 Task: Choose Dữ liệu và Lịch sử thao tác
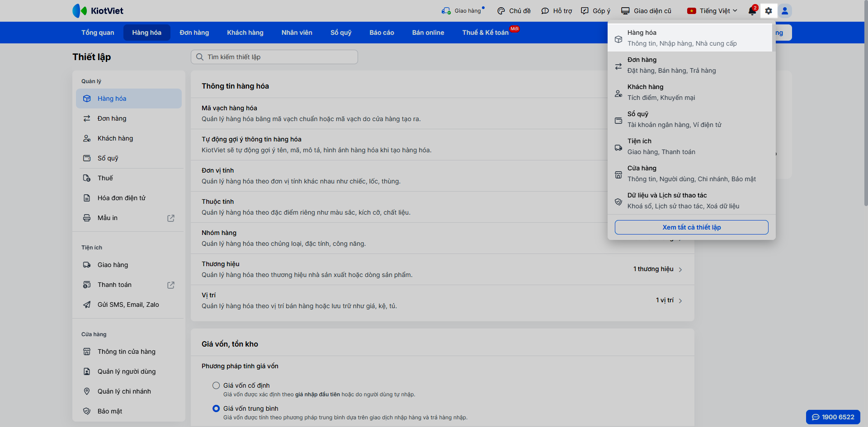coord(690,201)
